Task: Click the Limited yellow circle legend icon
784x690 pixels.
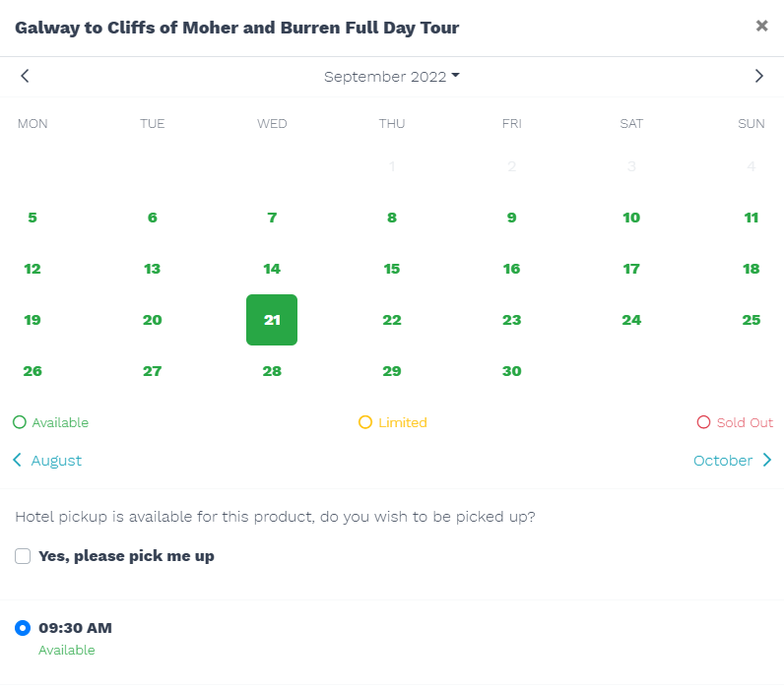Action: [365, 422]
